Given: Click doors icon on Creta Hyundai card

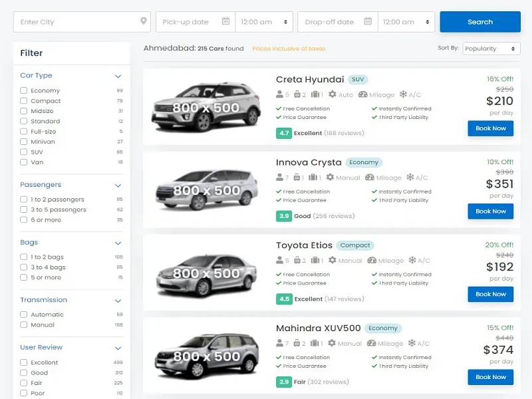Looking at the screenshot, I should tap(315, 94).
